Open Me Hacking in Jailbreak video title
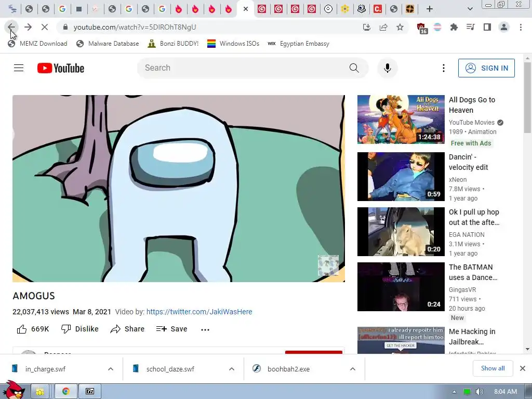This screenshot has height=399, width=532. tap(472, 337)
